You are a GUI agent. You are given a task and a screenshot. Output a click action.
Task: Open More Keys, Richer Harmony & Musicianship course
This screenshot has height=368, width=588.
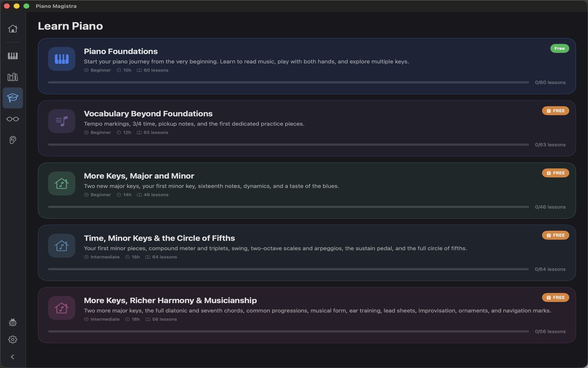tap(171, 300)
